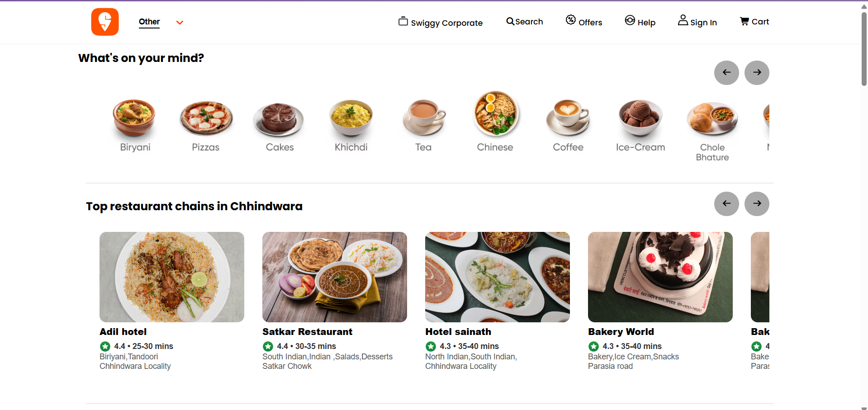Select the Biryani food category

(134, 120)
